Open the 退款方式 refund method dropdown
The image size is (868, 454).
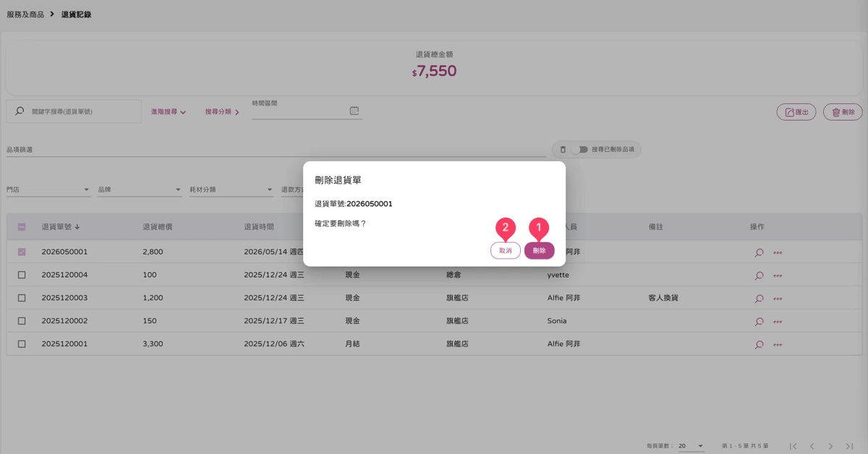[292, 189]
